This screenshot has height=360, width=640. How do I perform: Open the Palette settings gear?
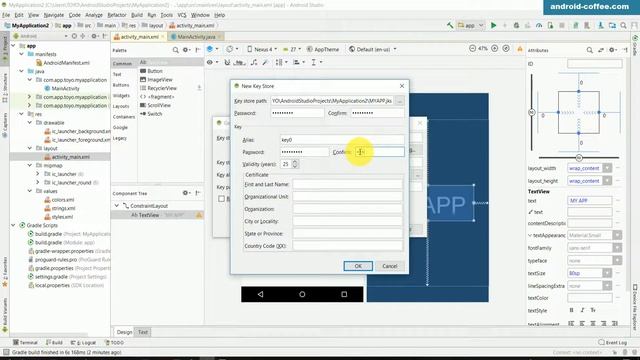187,50
